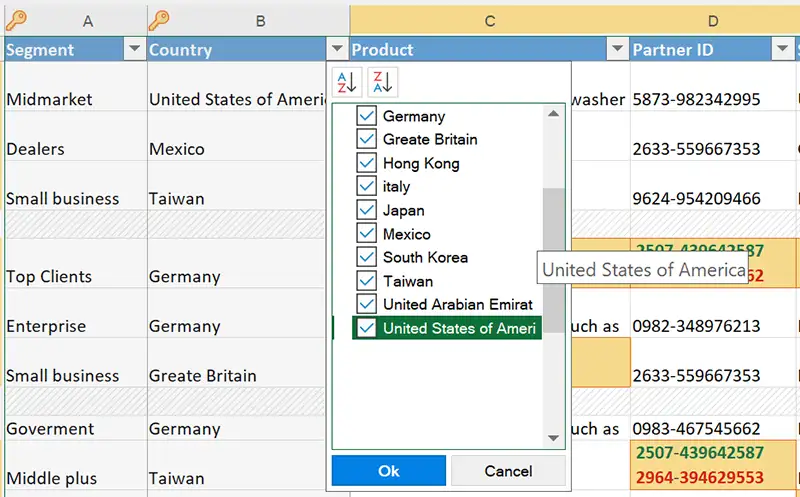Select column C header
The width and height of the screenshot is (800, 497).
coord(490,21)
